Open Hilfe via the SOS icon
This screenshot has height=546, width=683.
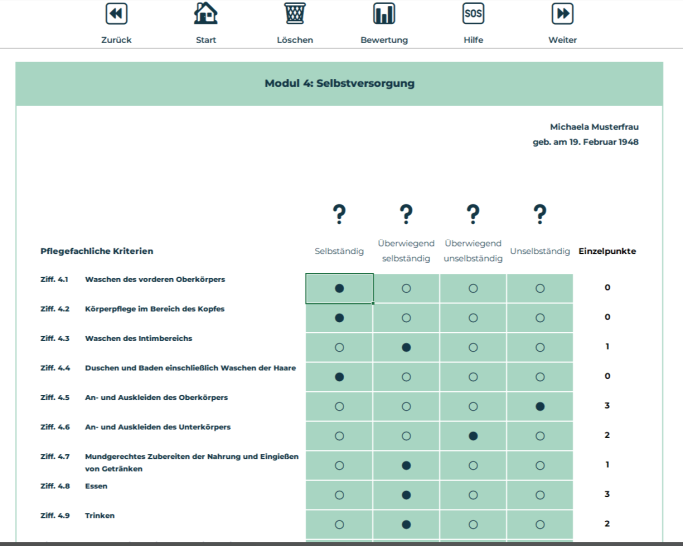[x=473, y=14]
